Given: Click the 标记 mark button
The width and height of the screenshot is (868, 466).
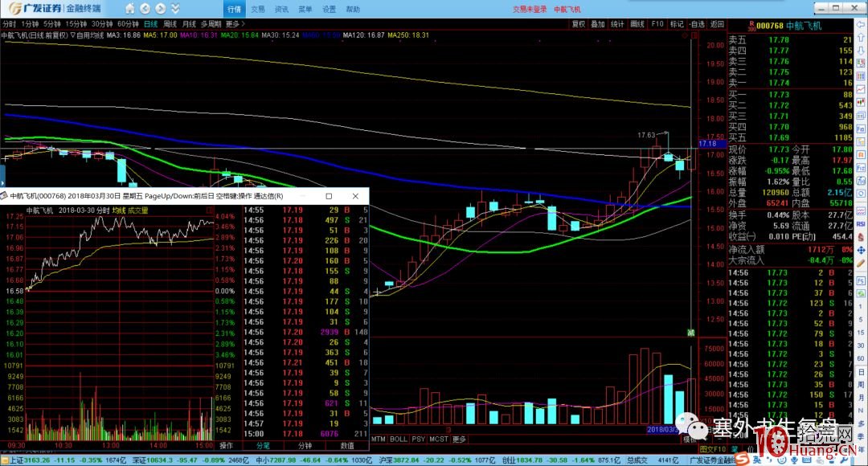Looking at the screenshot, I should click(677, 24).
